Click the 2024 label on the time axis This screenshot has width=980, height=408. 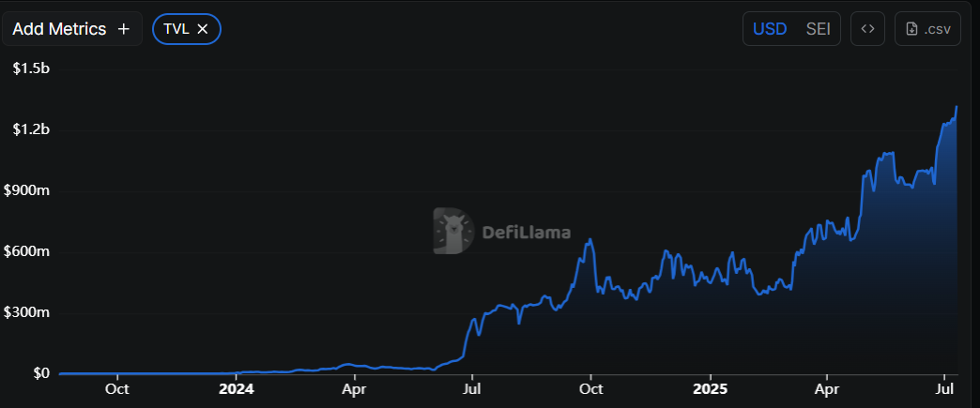pos(236,388)
